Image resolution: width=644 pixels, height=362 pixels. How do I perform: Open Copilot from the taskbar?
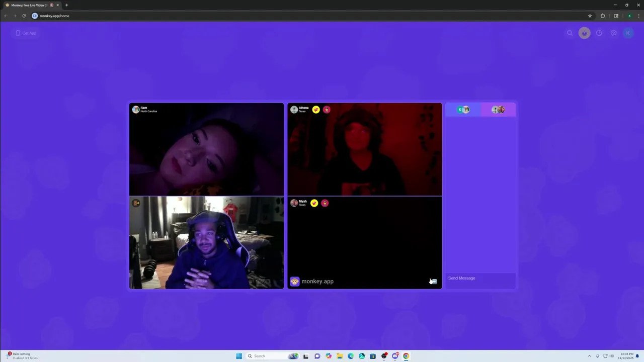(329, 356)
